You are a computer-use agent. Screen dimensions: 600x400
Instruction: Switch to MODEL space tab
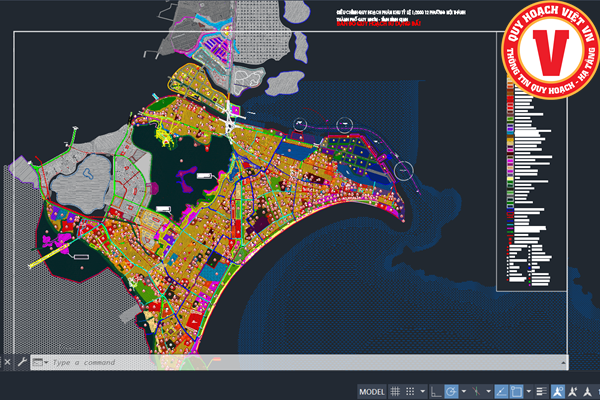pyautogui.click(x=371, y=391)
